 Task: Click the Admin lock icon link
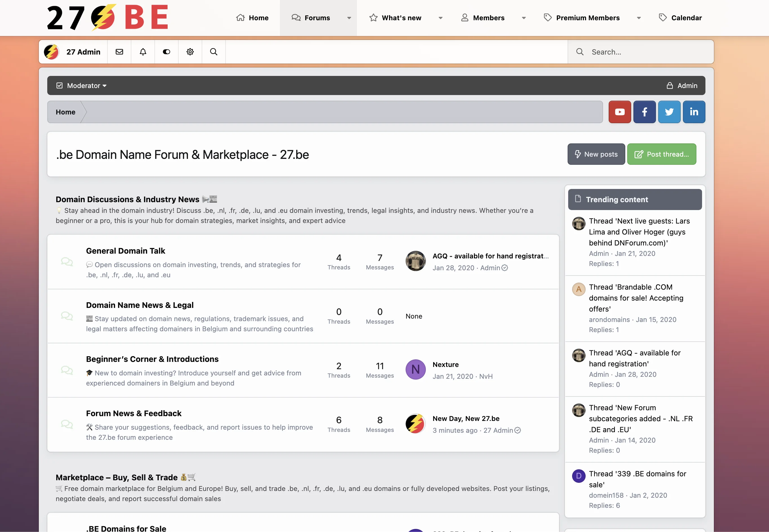[682, 86]
